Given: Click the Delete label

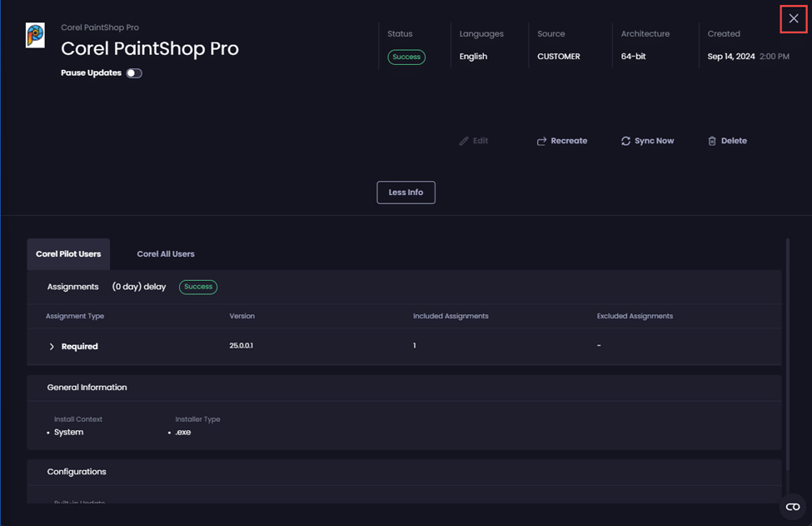Looking at the screenshot, I should point(733,141).
